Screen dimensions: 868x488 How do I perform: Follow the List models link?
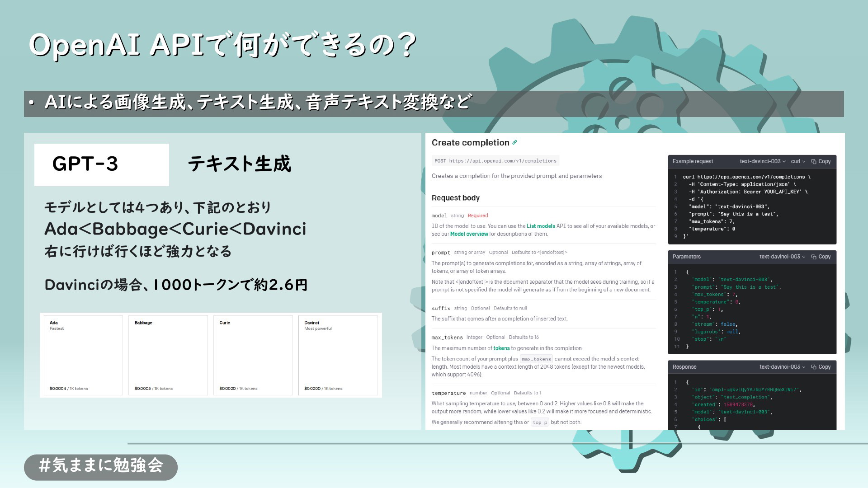point(541,226)
